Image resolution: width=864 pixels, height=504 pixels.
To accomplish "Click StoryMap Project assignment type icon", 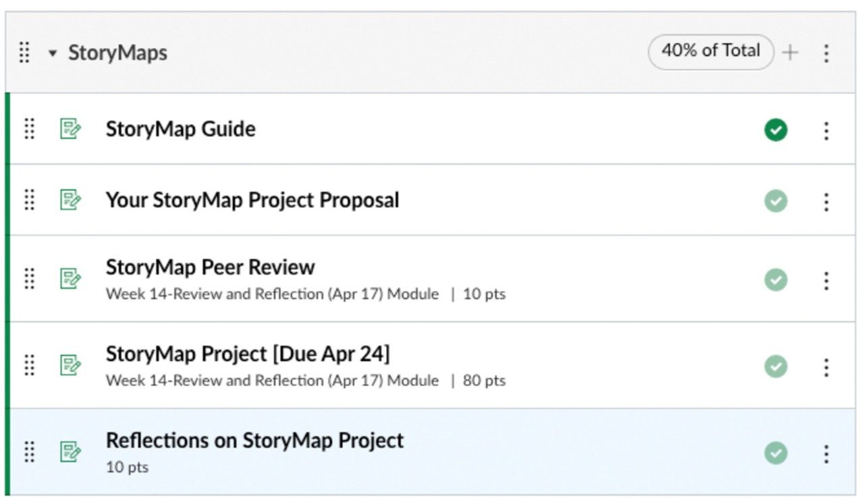I will point(70,364).
